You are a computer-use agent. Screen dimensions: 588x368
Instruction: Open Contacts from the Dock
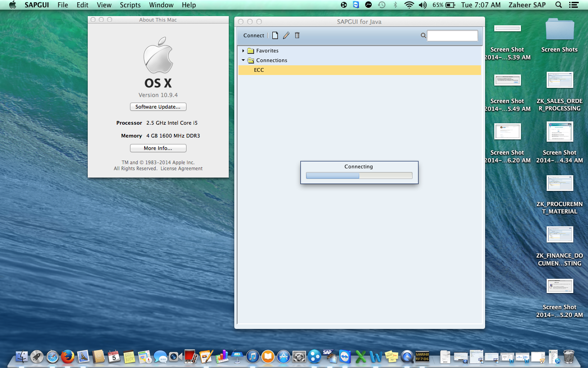pyautogui.click(x=99, y=356)
